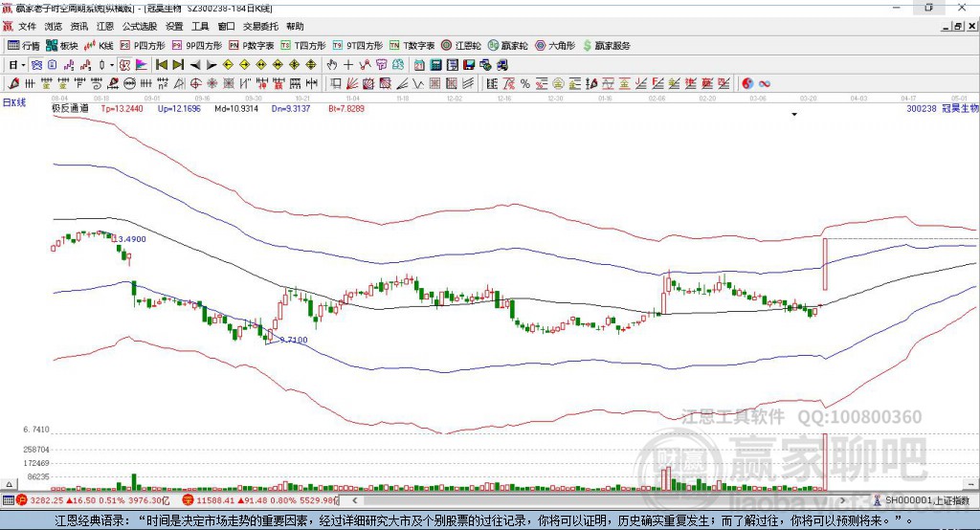
Task: Click the volume panel up-triangle button
Action: (9, 484)
